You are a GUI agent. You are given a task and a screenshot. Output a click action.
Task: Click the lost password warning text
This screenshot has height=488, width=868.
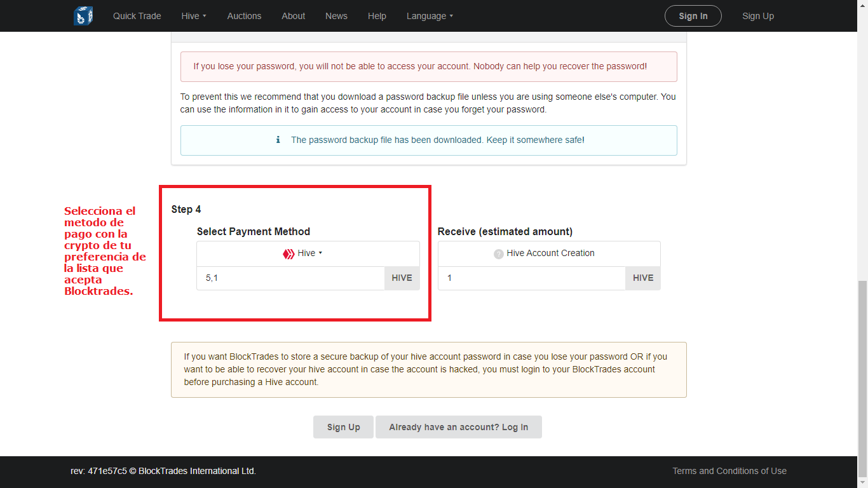click(x=420, y=66)
